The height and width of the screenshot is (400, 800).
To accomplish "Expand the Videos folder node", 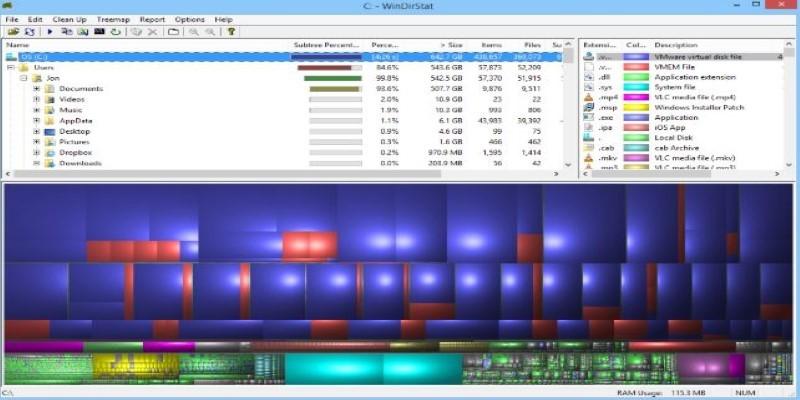I will 36,99.
